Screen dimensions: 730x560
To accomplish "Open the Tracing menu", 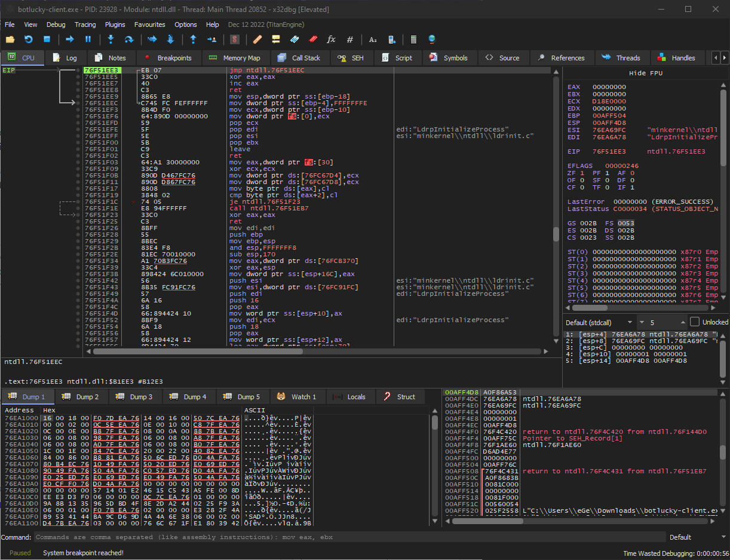I will point(85,25).
